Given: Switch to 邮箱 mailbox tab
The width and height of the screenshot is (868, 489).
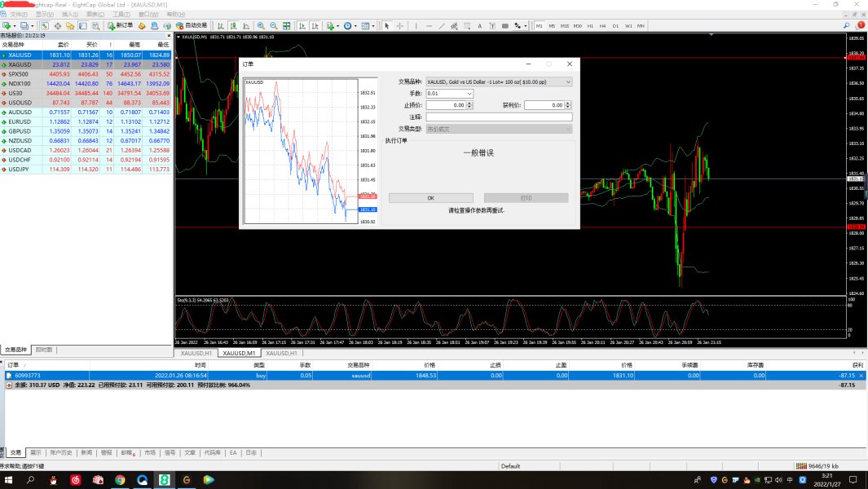Looking at the screenshot, I should click(x=127, y=452).
